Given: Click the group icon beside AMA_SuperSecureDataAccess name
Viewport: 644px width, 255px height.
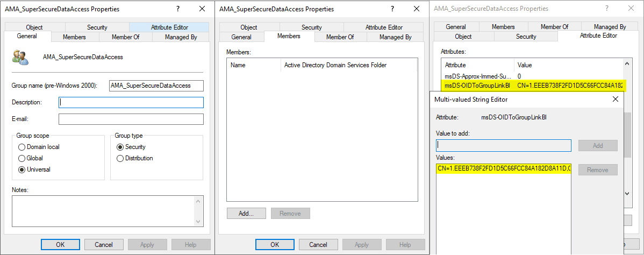Looking at the screenshot, I should pyautogui.click(x=20, y=57).
